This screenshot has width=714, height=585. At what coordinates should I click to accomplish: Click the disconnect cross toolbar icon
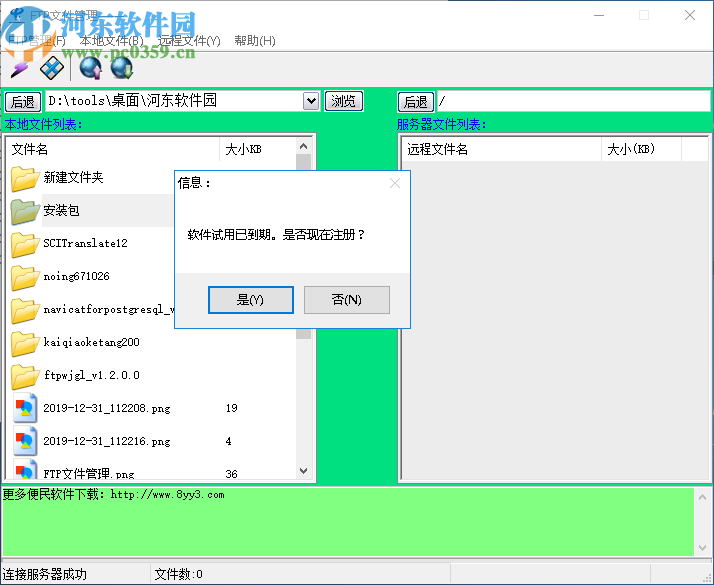tap(51, 68)
